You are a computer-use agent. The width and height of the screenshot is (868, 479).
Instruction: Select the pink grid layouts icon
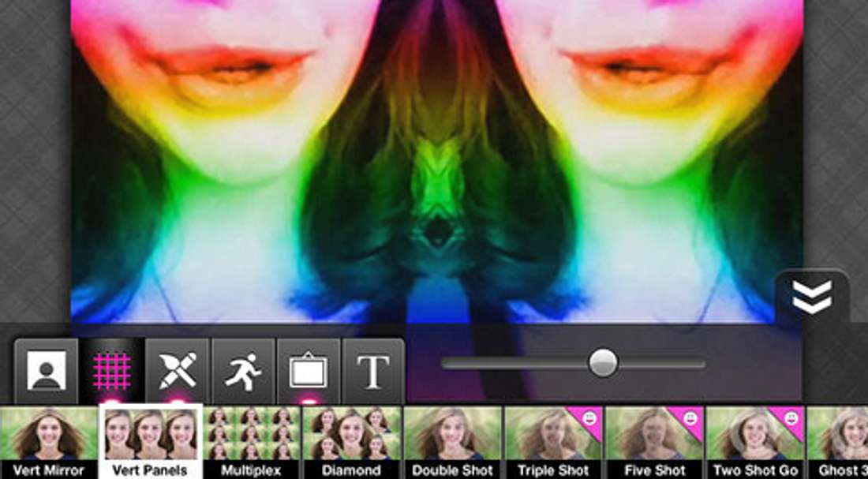(x=111, y=371)
